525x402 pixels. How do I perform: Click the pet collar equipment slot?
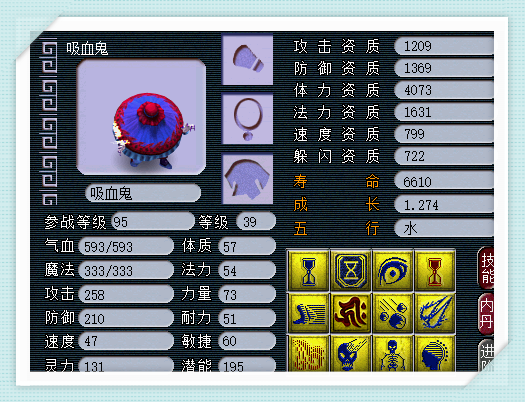247,60
